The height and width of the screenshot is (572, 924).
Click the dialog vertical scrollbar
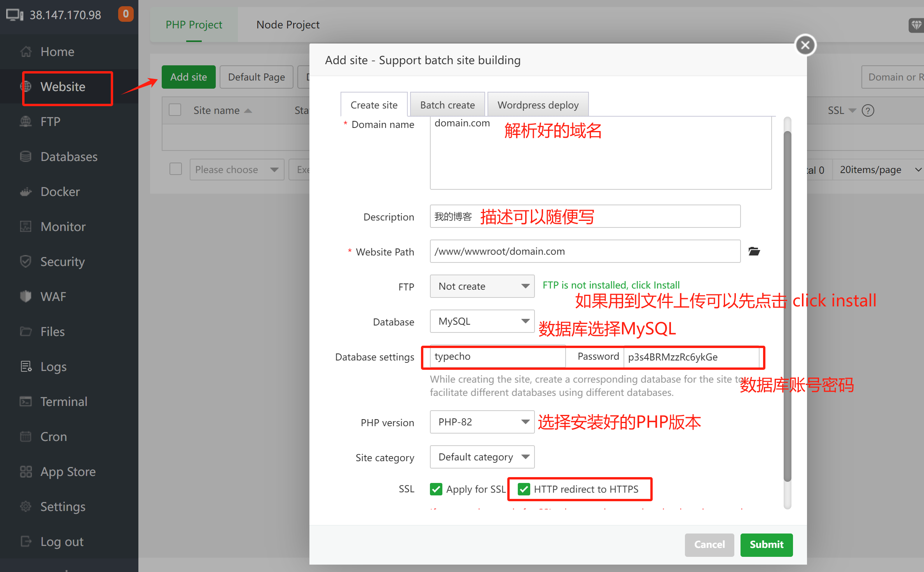[x=788, y=306]
